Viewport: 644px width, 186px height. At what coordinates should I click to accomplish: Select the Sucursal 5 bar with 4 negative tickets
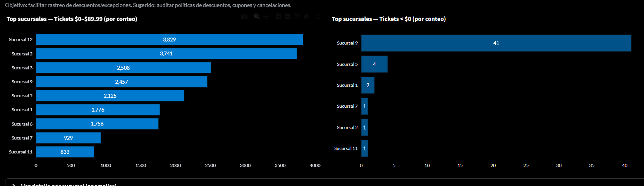(x=374, y=64)
